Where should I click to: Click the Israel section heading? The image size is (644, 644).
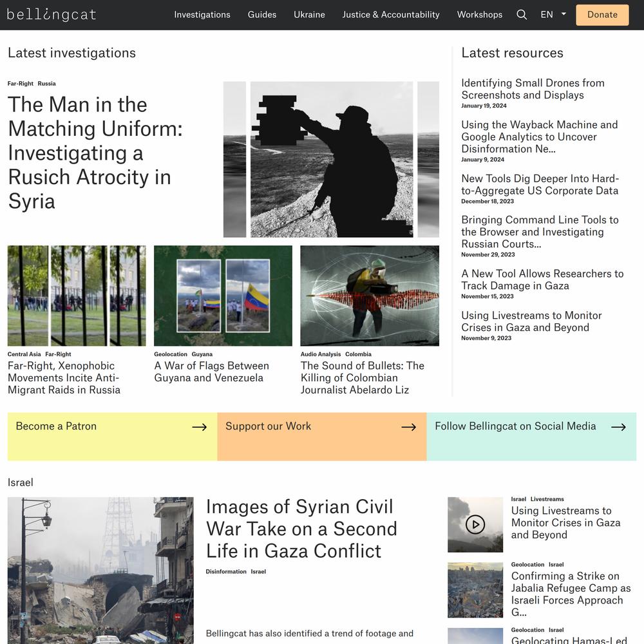click(x=21, y=482)
